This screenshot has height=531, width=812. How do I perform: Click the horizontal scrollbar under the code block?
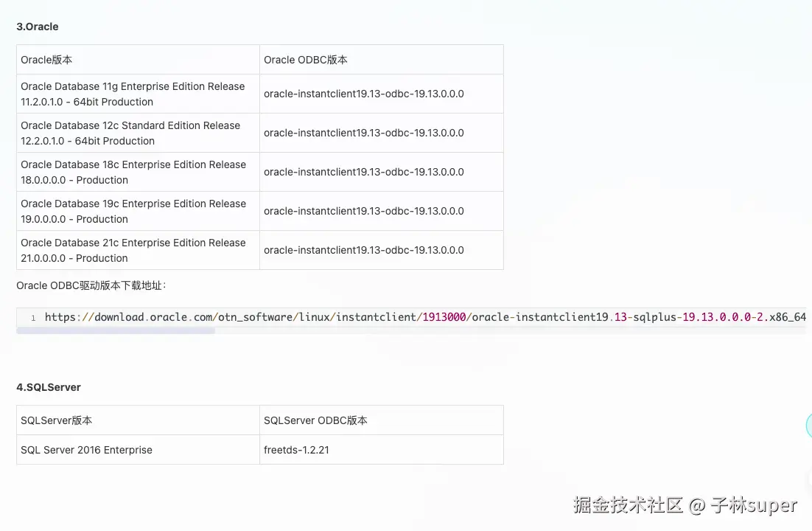tap(116, 330)
